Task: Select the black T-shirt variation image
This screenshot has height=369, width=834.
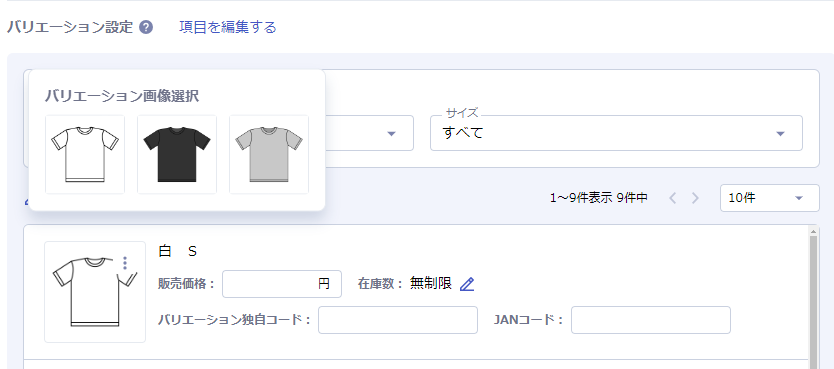Action: pos(177,155)
